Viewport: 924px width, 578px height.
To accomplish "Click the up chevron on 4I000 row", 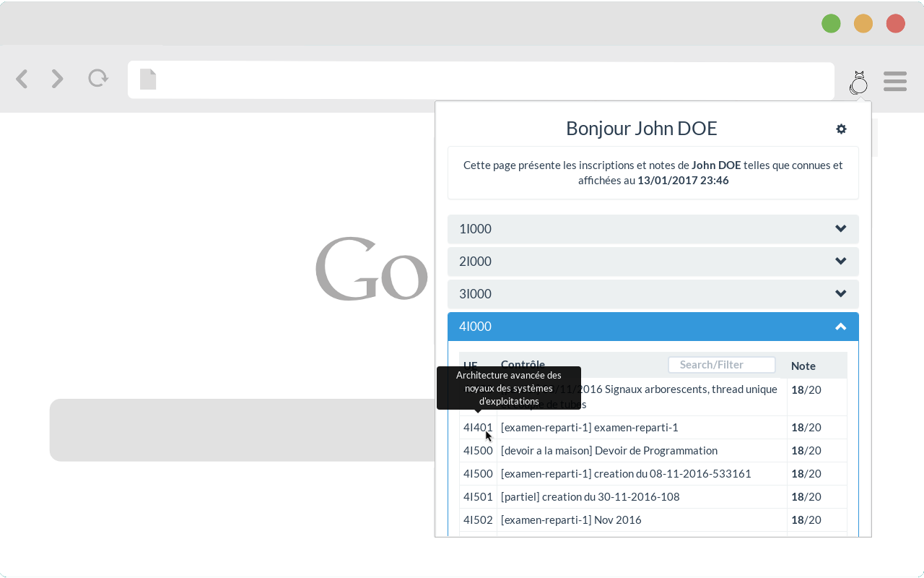I will point(841,327).
